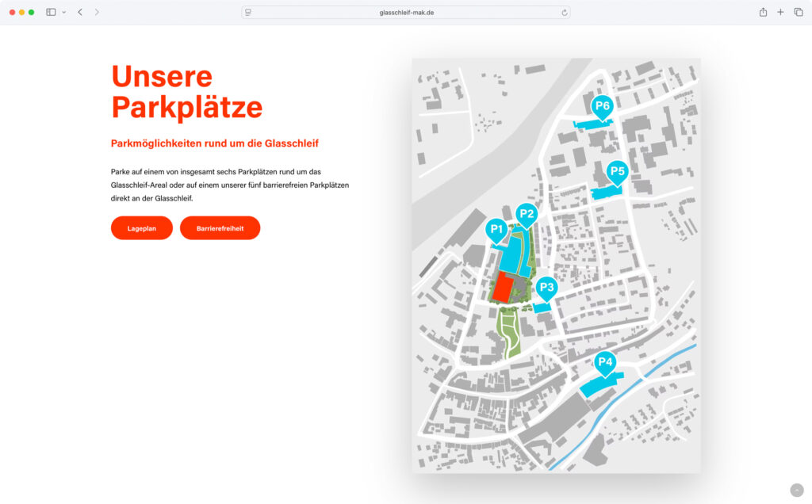Open the P6 parking pin

(x=602, y=108)
